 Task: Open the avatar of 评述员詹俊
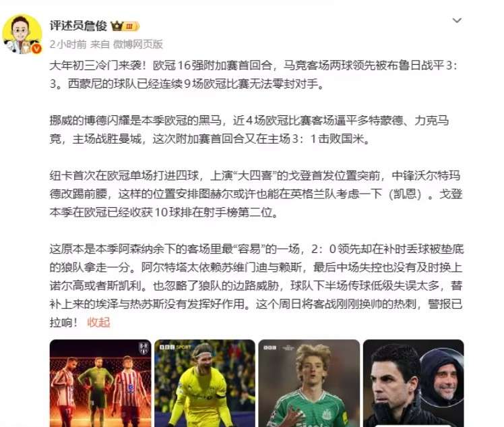22,34
